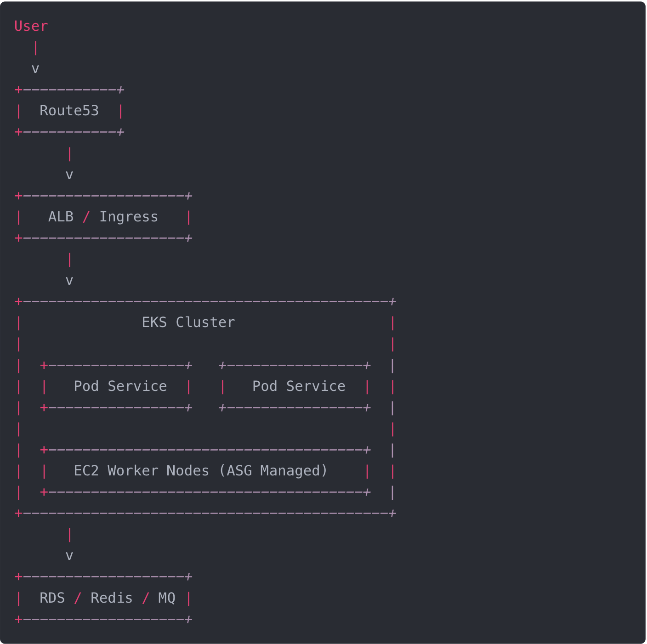The width and height of the screenshot is (647, 644).
Task: Click the pink pipe right below User
Action: tap(35, 48)
